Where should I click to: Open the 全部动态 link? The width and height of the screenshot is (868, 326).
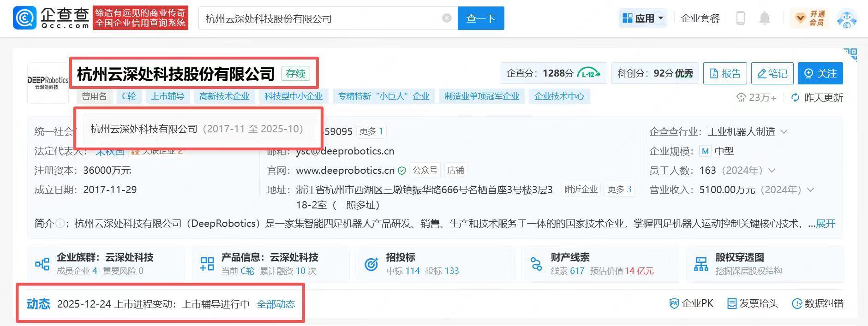pyautogui.click(x=276, y=304)
